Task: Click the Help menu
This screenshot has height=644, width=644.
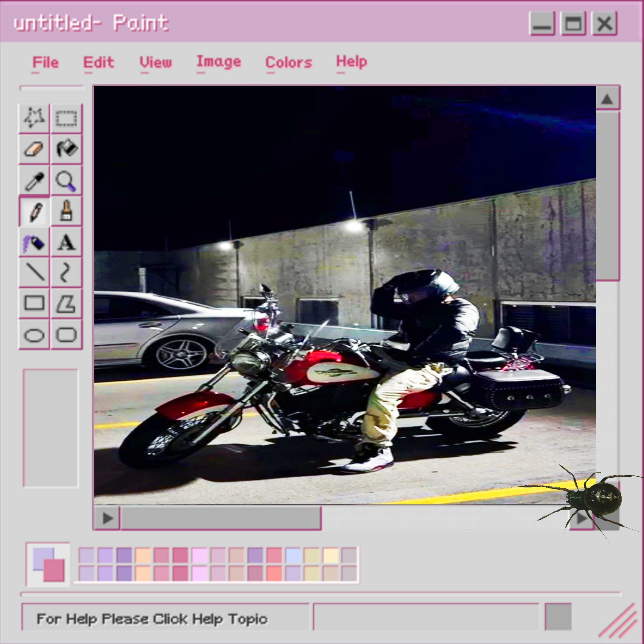Action: [351, 62]
